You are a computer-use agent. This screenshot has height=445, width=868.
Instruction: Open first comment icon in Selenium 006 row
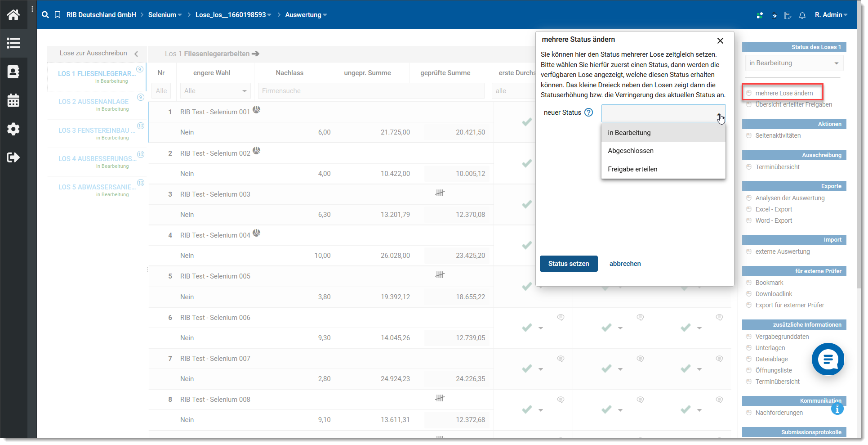click(x=561, y=317)
